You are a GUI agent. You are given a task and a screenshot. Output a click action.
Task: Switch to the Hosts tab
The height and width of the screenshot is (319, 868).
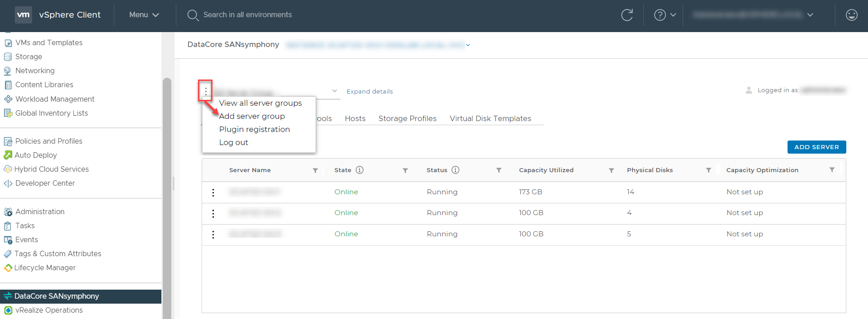click(355, 118)
